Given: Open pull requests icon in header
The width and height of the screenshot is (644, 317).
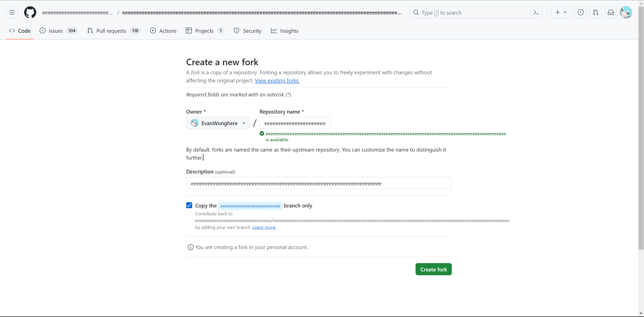Looking at the screenshot, I should (x=596, y=12).
